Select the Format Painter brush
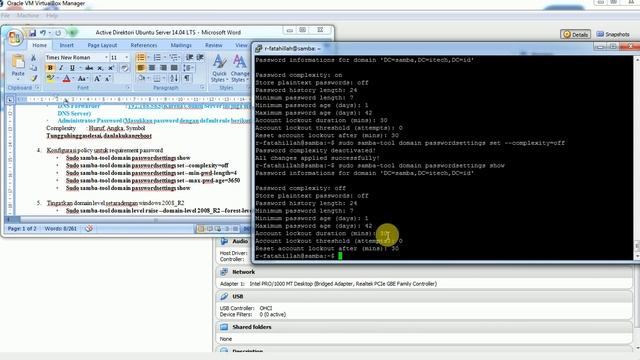The width and height of the screenshot is (640, 360). pyautogui.click(x=33, y=78)
